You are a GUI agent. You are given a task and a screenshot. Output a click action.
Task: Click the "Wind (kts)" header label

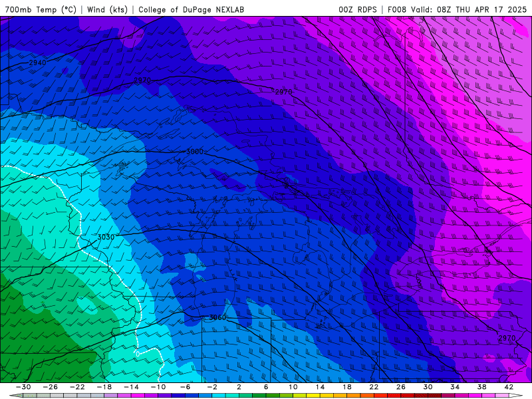pyautogui.click(x=107, y=9)
